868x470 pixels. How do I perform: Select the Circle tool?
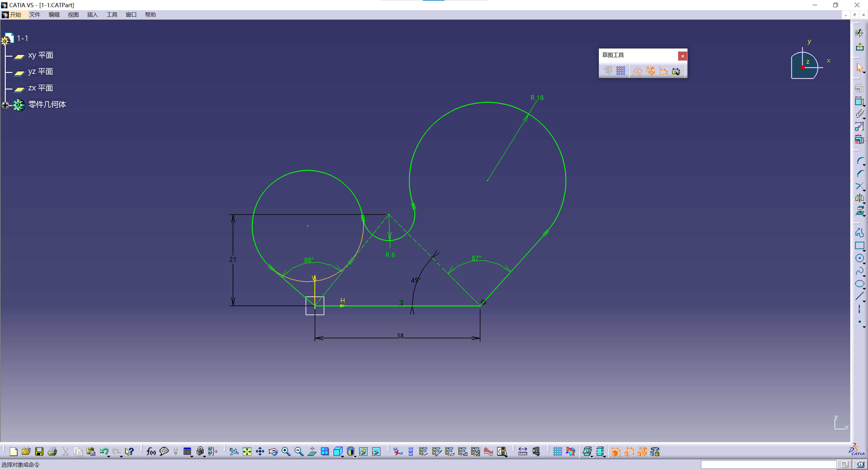pyautogui.click(x=859, y=258)
